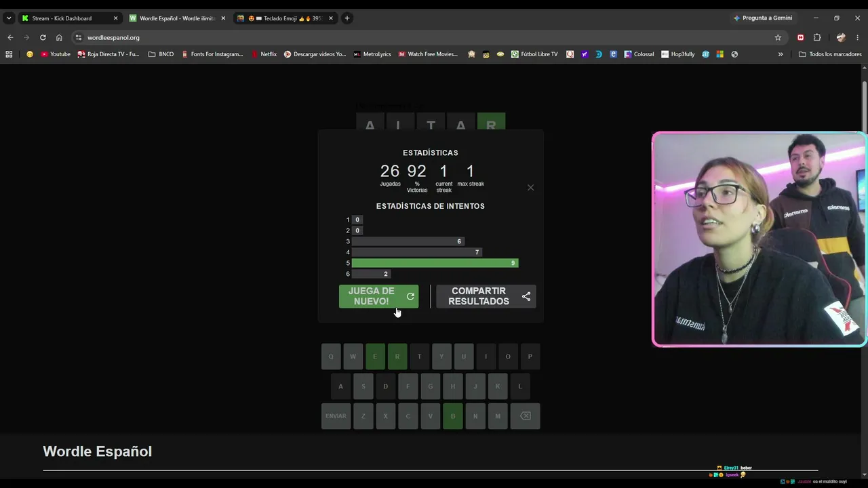The width and height of the screenshot is (868, 488).
Task: Open the tab search dropdown
Action: [x=9, y=18]
